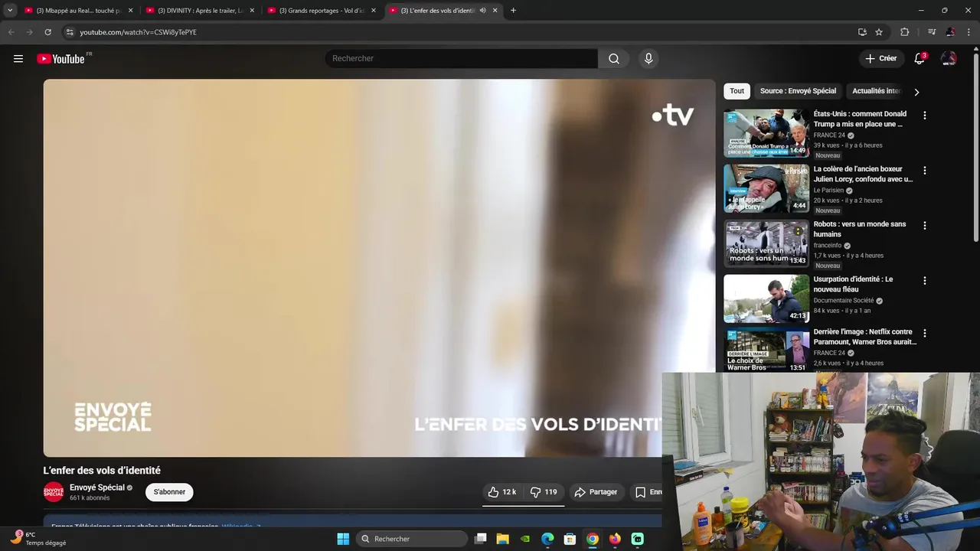Click the 661 k abonnés text
Viewport: 980px width, 551px height.
90,498
